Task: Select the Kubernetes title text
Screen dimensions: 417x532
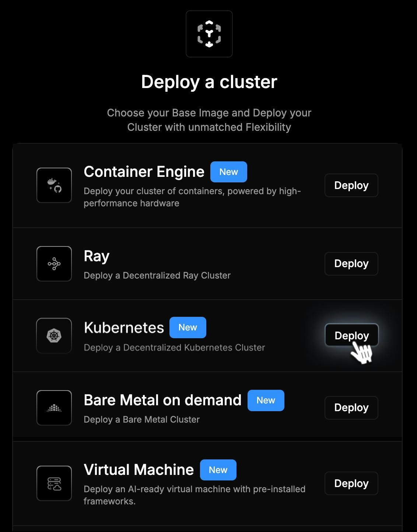Action: (124, 328)
